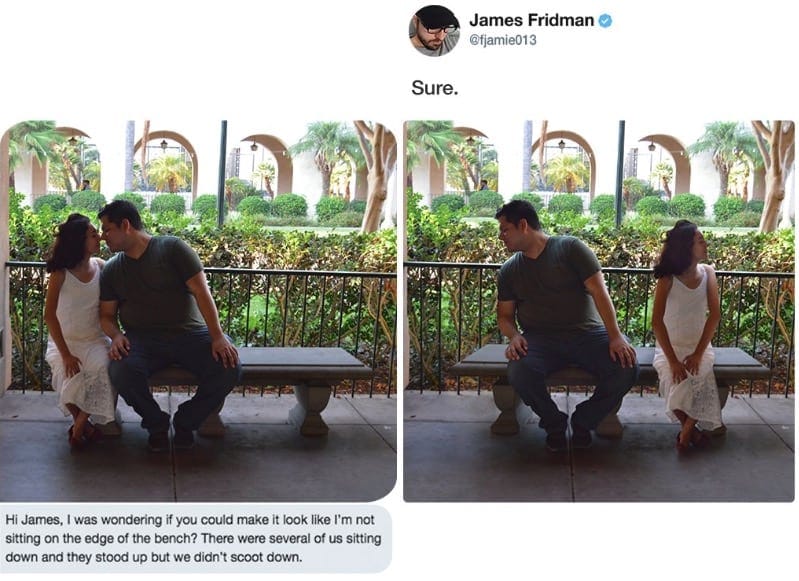Select the tweet text 'Sure.'
This screenshot has height=581, width=799.
tap(435, 88)
